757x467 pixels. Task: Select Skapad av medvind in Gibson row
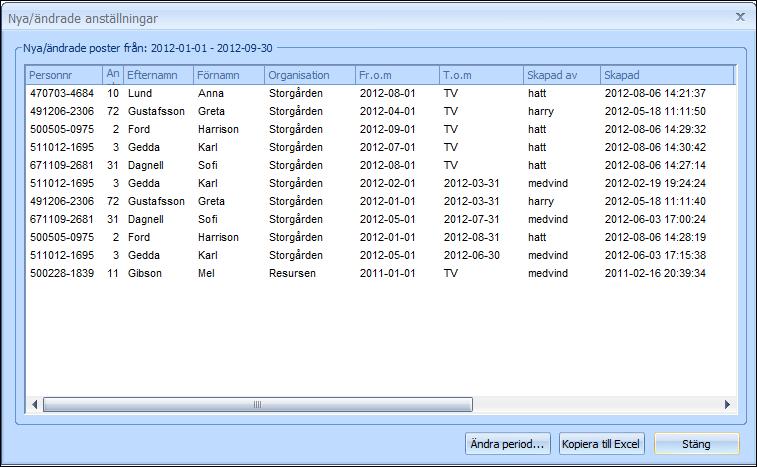547,273
